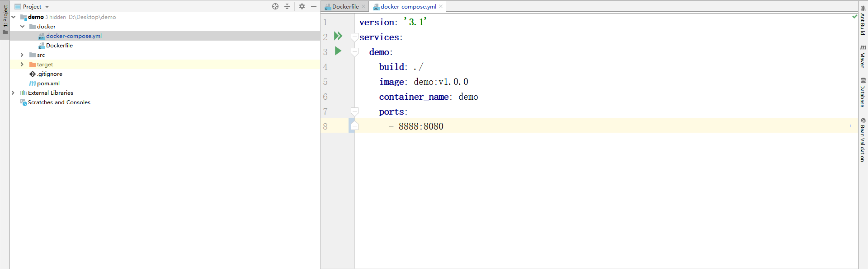Fold the services block in editor
868x269 pixels.
click(355, 37)
